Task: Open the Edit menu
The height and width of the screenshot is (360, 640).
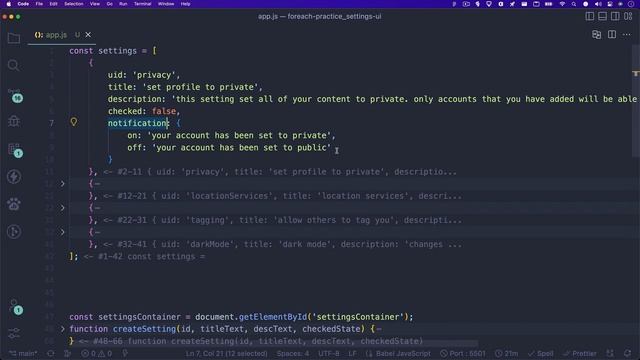Action: point(53,4)
